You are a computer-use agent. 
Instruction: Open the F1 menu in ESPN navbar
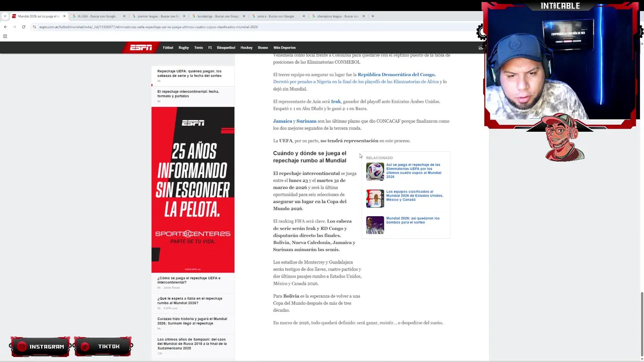[x=210, y=48]
